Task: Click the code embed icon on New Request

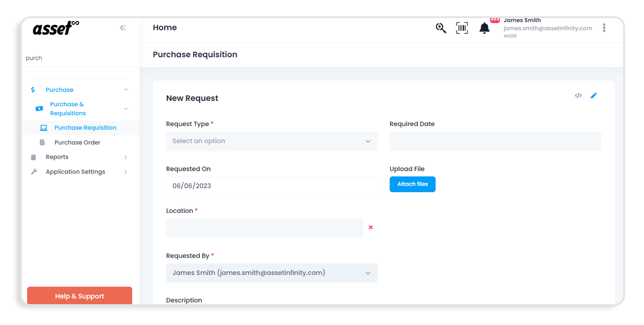Action: click(x=578, y=95)
